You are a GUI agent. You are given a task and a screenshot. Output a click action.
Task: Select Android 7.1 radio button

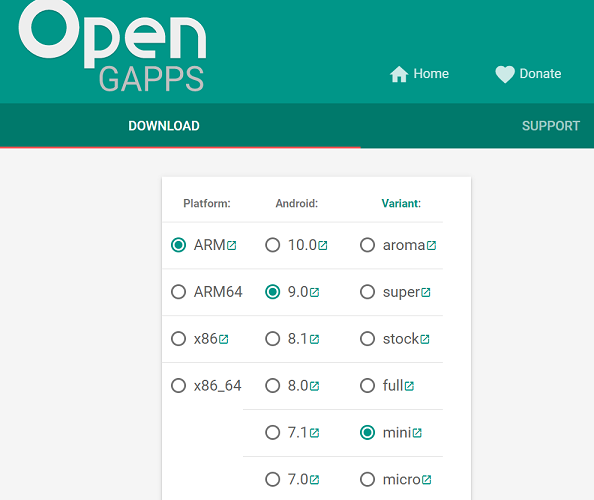273,432
